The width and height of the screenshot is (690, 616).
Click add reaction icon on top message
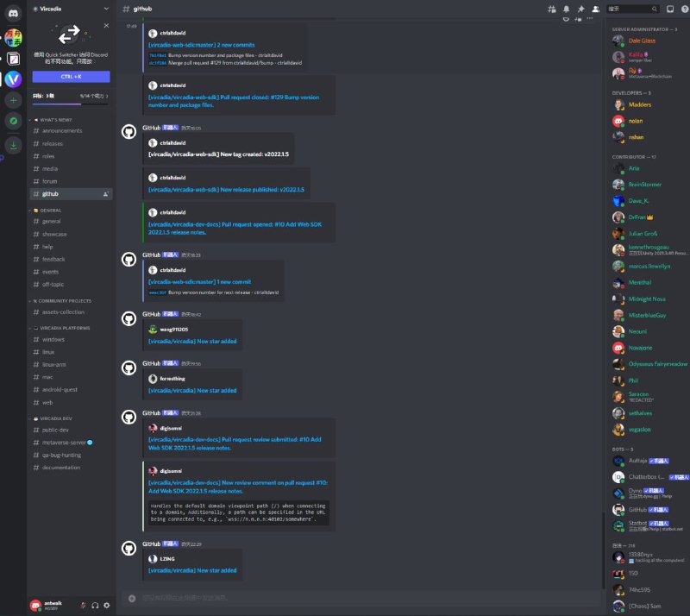click(x=566, y=18)
